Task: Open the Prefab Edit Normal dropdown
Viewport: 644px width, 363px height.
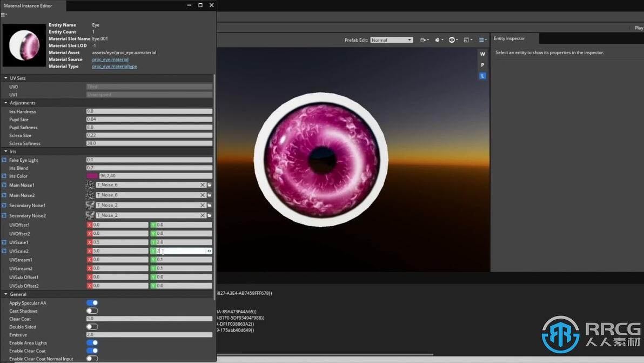Action: coord(391,40)
